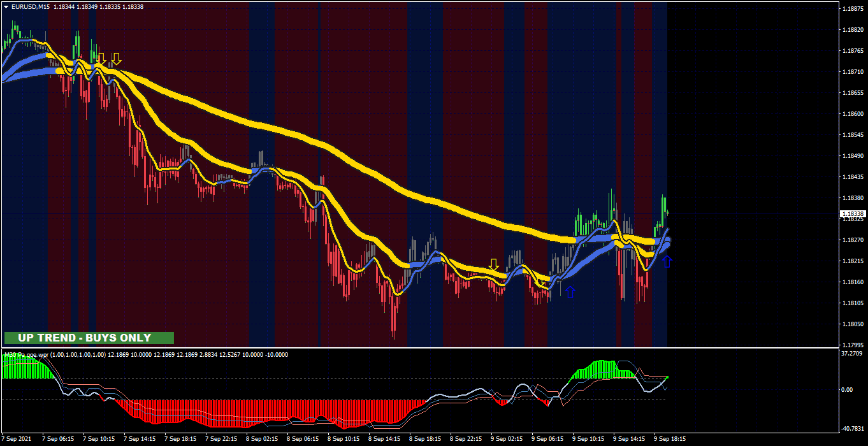Open the EURUSD,M15 chart dropdown triangle
The image size is (868, 446).
[x=6, y=6]
